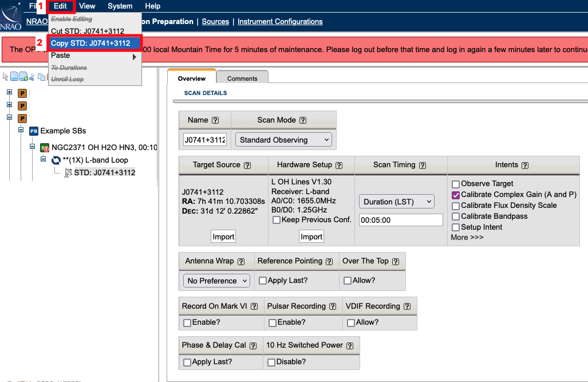Open help icon for Hardware Setup
Image resolution: width=588 pixels, height=382 pixels.
tap(339, 165)
